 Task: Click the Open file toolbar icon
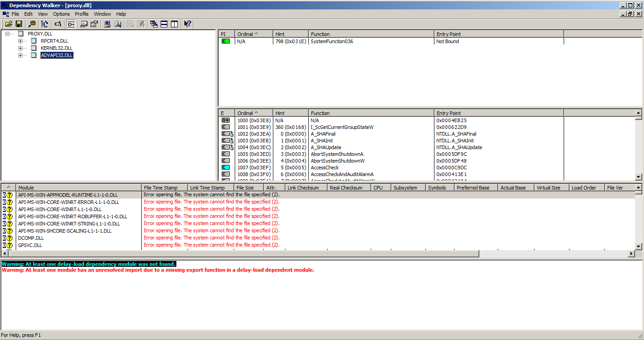coord(9,24)
